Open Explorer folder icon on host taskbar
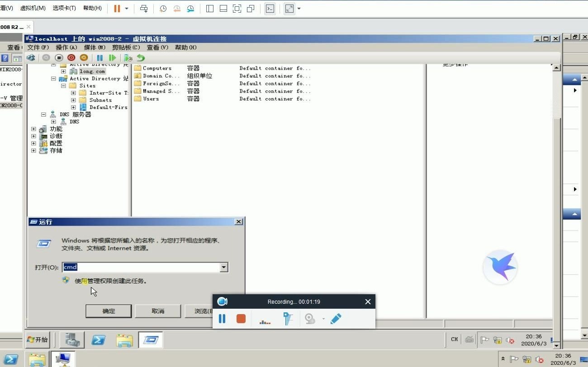The width and height of the screenshot is (588, 367). (37, 360)
